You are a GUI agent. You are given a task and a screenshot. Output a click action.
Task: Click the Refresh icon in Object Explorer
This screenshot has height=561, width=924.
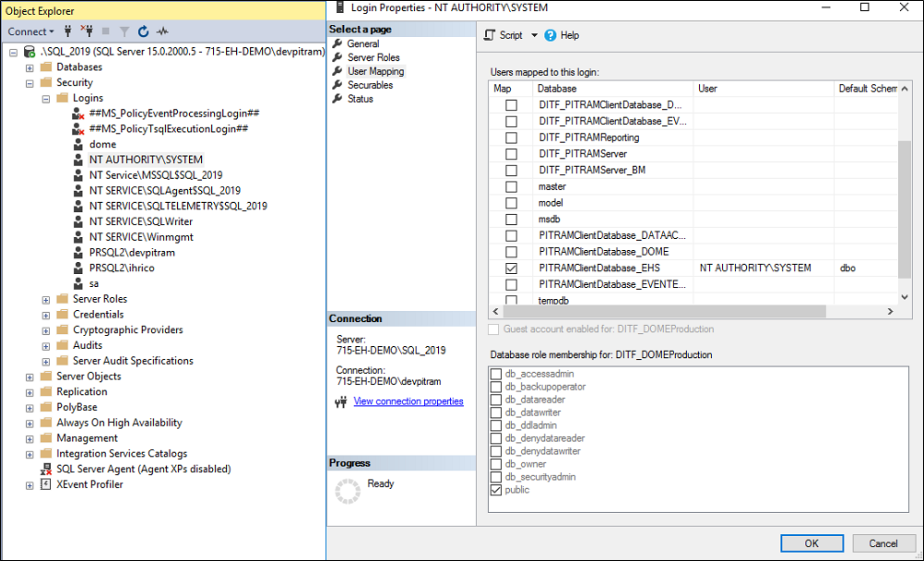point(143,31)
